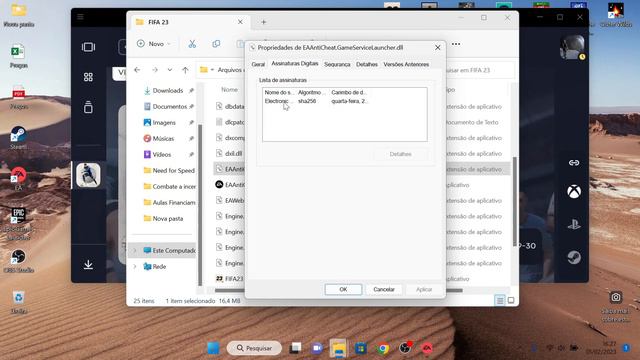Click the taskbar Pesquisar search box
This screenshot has width=640, height=360.
pos(254,348)
